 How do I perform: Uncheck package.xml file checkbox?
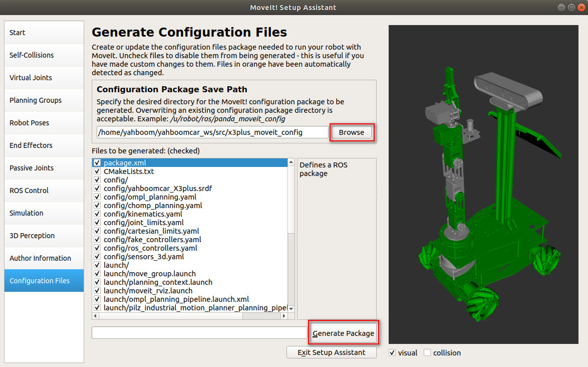[x=97, y=162]
